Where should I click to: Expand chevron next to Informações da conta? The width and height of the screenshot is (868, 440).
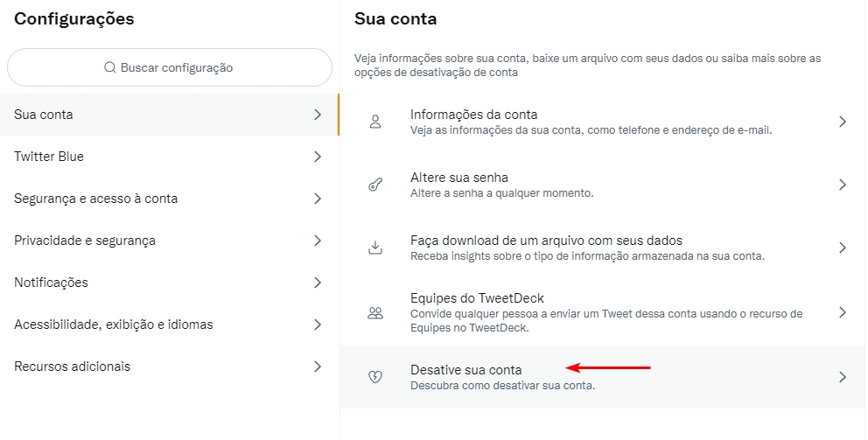click(x=843, y=122)
